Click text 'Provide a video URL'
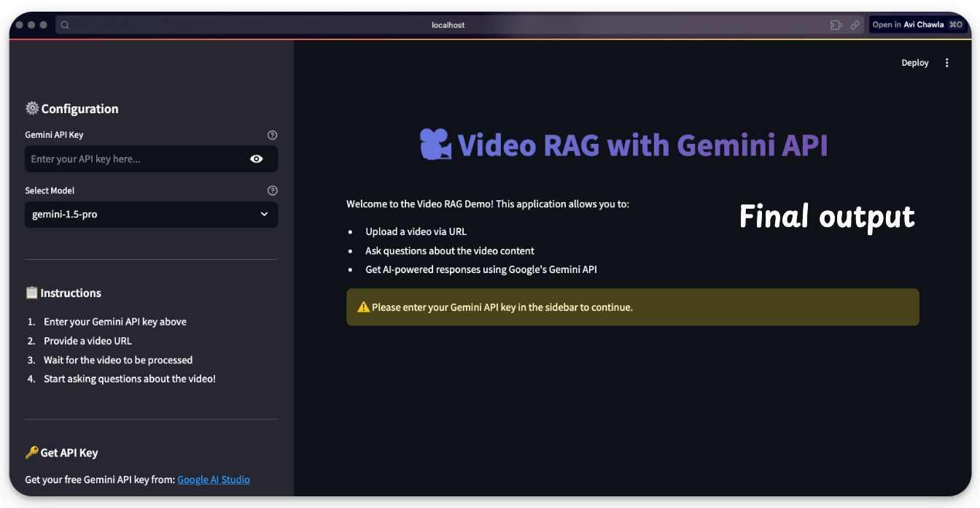The width and height of the screenshot is (980, 508). pyautogui.click(x=87, y=341)
